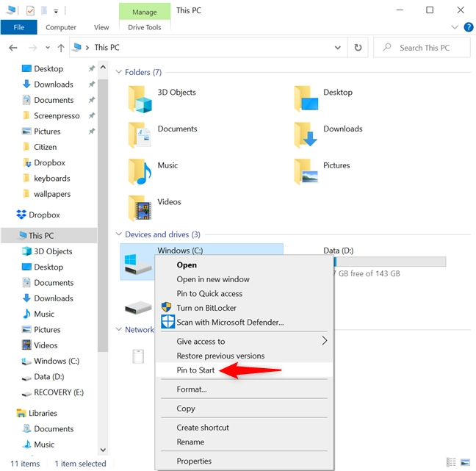
Task: Open the Computer ribbon tab
Action: [x=61, y=27]
